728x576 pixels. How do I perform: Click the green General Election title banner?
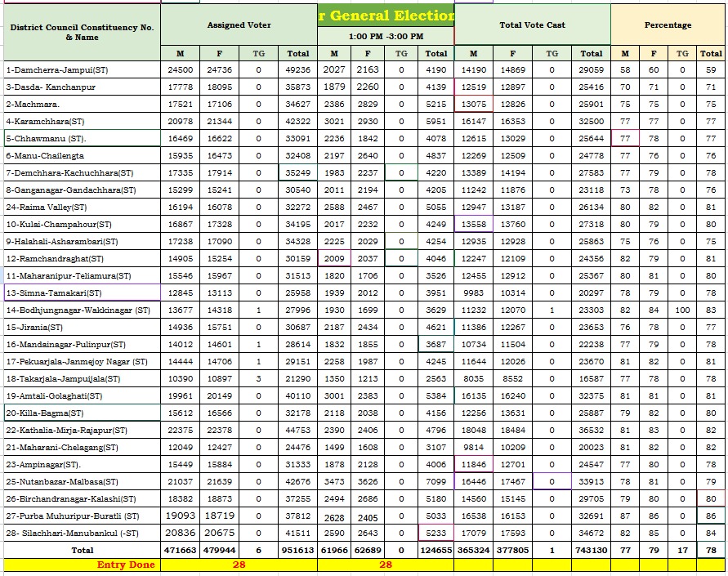tap(386, 16)
